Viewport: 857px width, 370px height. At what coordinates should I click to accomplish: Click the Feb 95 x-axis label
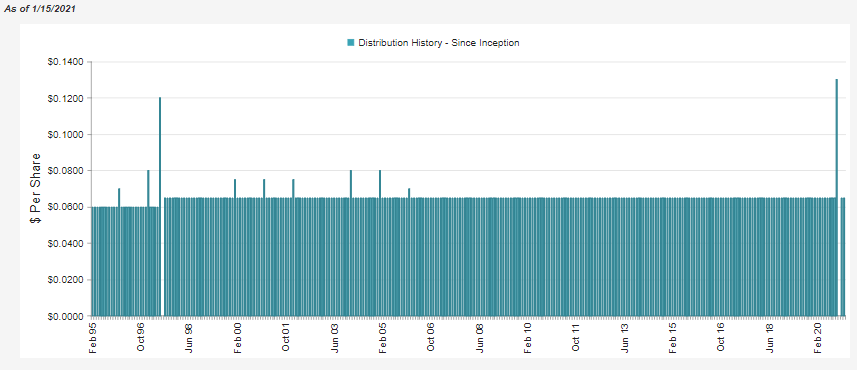(92, 338)
